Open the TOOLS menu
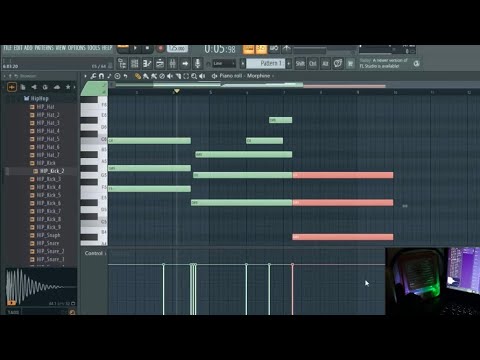The image size is (480, 360). [x=94, y=48]
